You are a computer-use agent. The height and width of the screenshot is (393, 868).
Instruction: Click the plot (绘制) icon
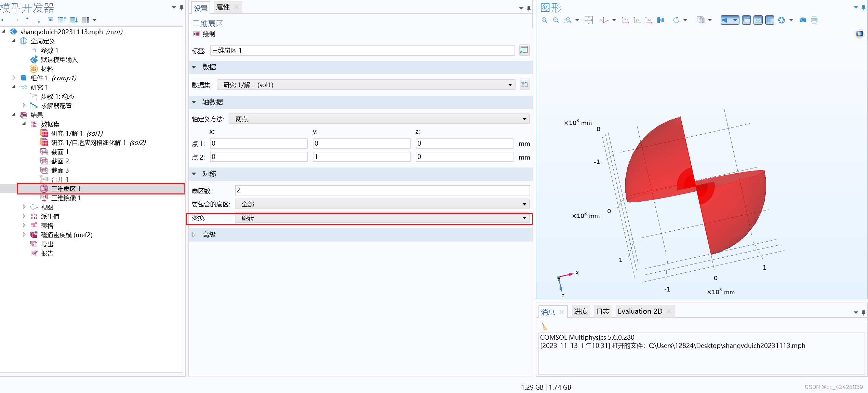click(x=197, y=34)
